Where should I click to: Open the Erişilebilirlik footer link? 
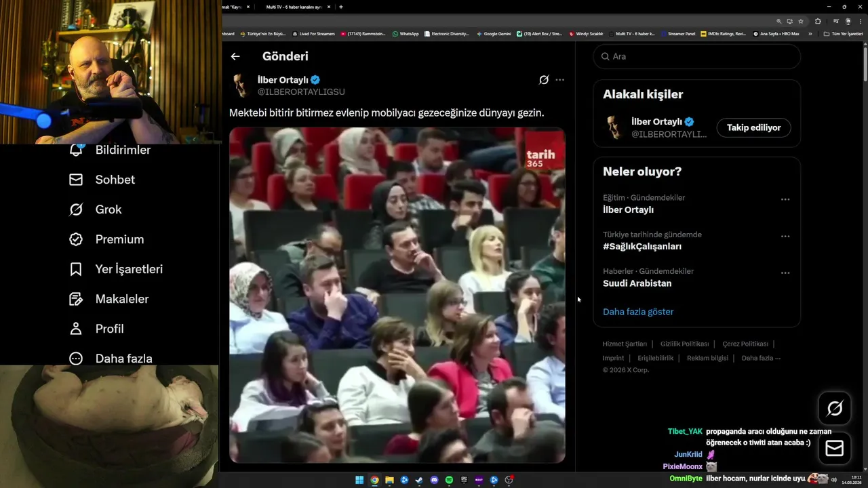point(655,358)
